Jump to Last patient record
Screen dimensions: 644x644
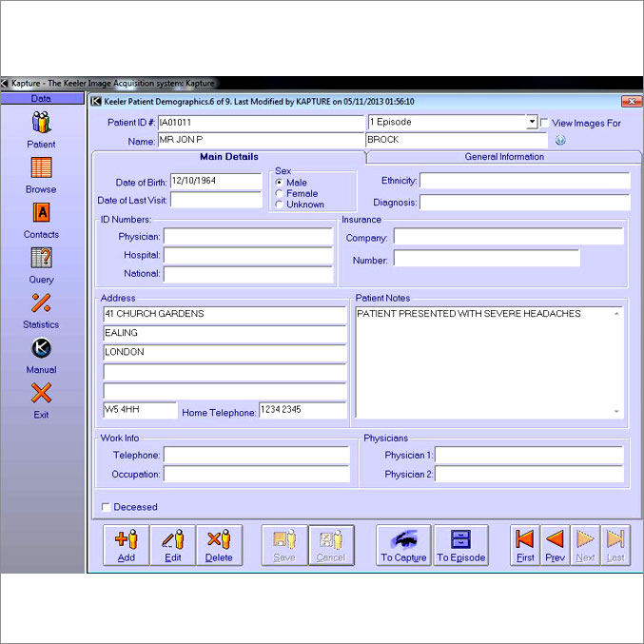[x=615, y=545]
